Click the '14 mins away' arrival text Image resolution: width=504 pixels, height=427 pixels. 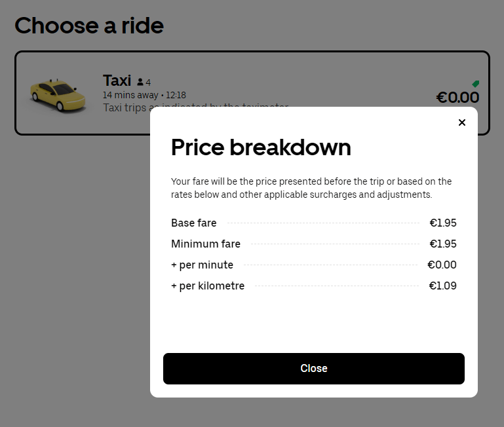coord(130,95)
